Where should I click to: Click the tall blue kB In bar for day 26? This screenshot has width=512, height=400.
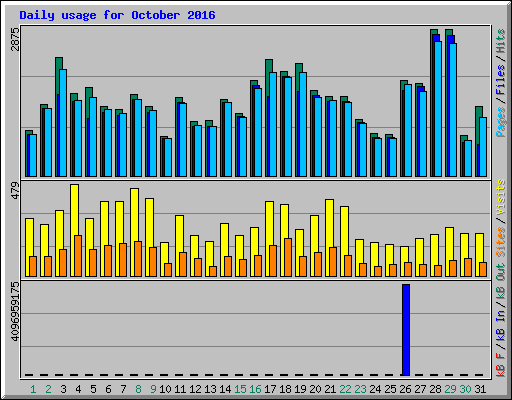pos(406,330)
